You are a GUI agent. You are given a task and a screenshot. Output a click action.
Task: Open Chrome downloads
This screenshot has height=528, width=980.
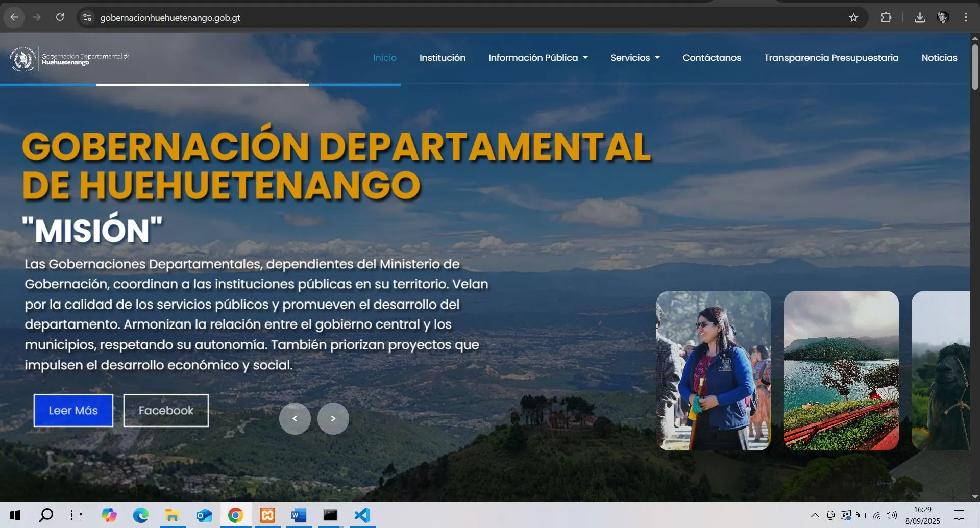(920, 17)
